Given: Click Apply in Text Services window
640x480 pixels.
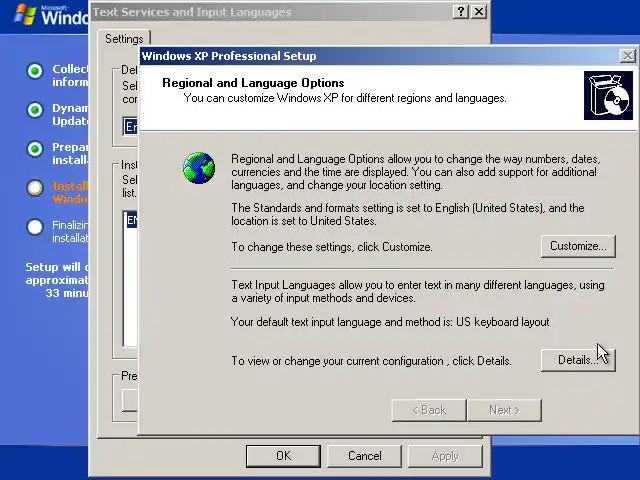Looking at the screenshot, I should pyautogui.click(x=445, y=456).
